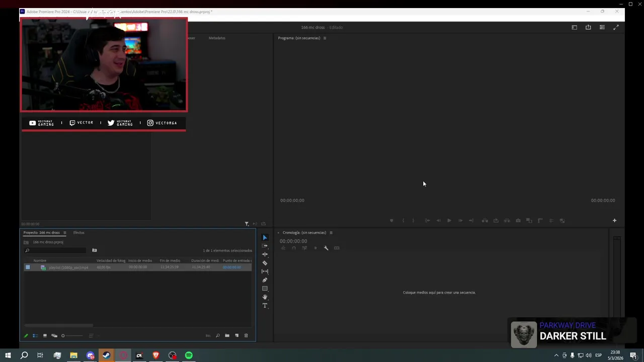Open Spotify from the taskbar
Image resolution: width=644 pixels, height=362 pixels.
click(189, 355)
